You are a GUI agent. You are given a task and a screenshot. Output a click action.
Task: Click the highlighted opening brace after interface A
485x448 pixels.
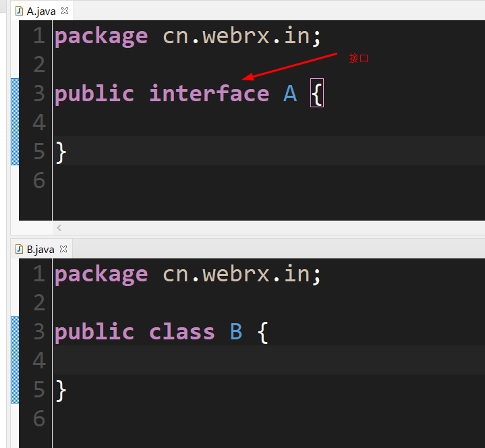(x=317, y=93)
